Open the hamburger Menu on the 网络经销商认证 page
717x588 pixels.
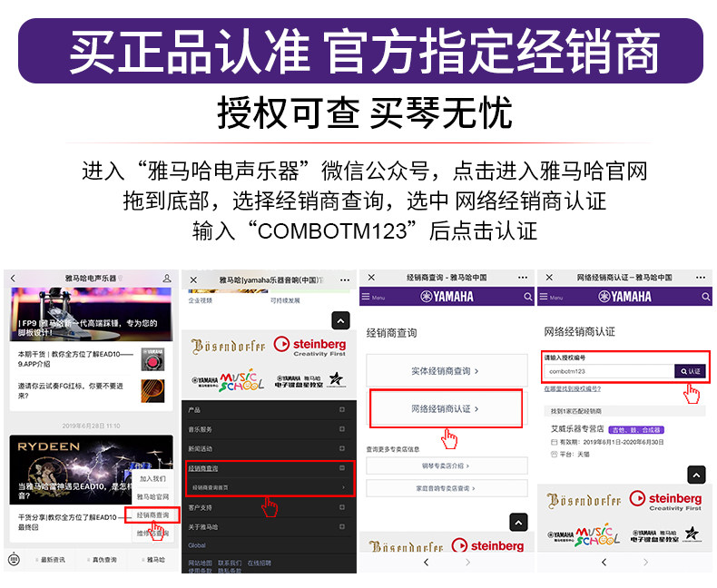point(551,297)
